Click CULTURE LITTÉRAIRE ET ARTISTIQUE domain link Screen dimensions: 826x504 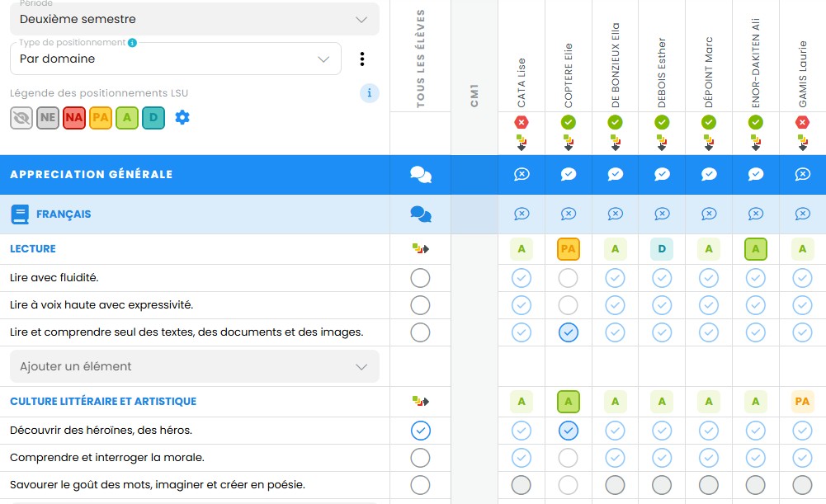103,402
